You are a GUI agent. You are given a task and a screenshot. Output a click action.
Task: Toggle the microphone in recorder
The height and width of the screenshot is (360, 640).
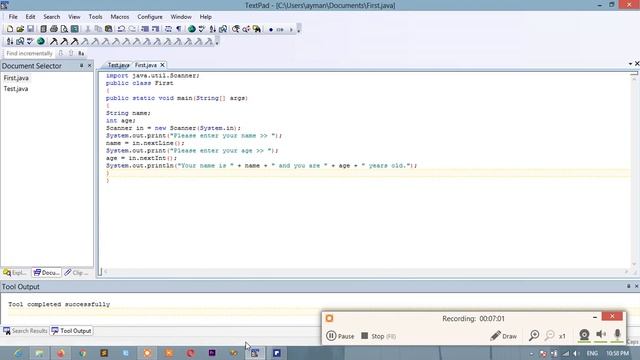pyautogui.click(x=617, y=335)
